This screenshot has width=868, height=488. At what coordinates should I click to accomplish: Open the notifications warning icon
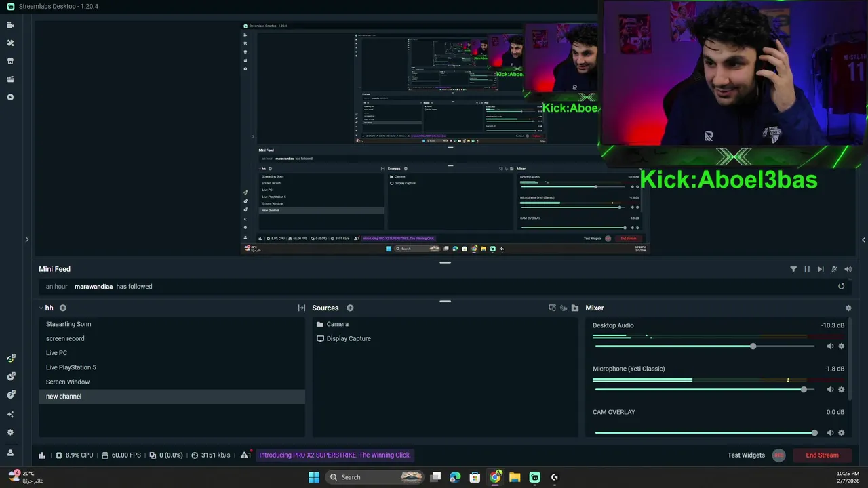245,455
